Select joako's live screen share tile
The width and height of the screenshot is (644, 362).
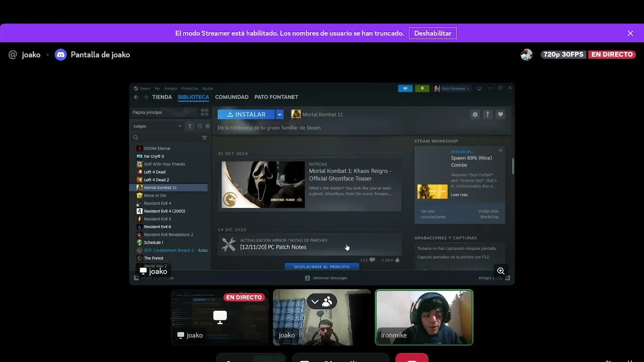[219, 317]
